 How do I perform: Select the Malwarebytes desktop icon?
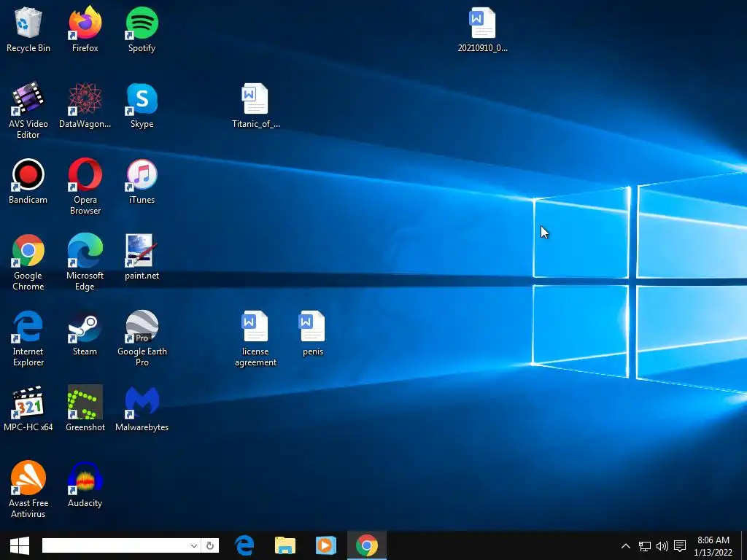click(x=142, y=408)
